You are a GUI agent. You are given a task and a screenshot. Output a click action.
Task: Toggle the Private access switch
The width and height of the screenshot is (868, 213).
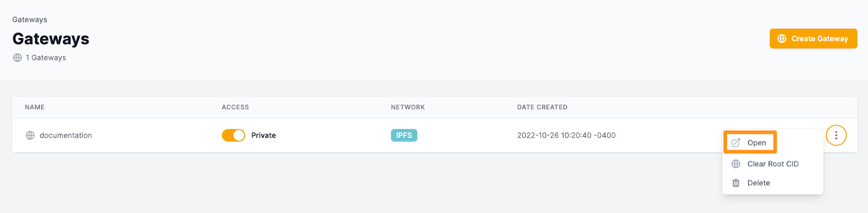click(x=233, y=135)
